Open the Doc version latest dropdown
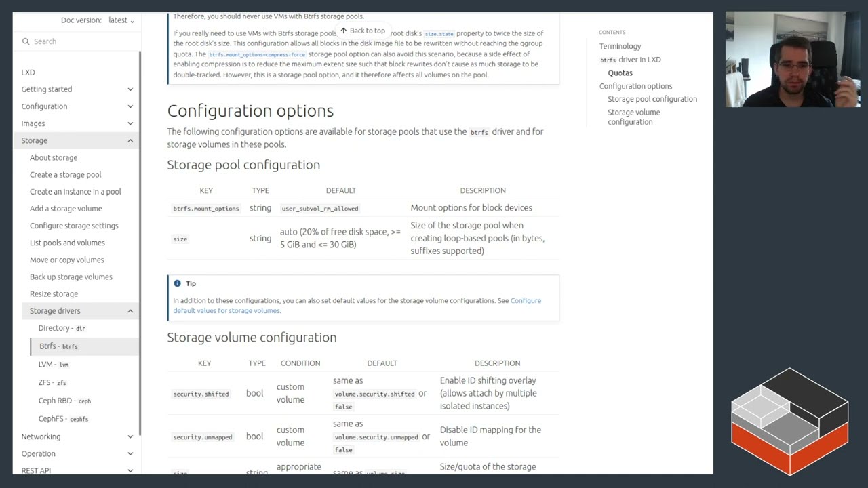This screenshot has height=488, width=868. 121,20
